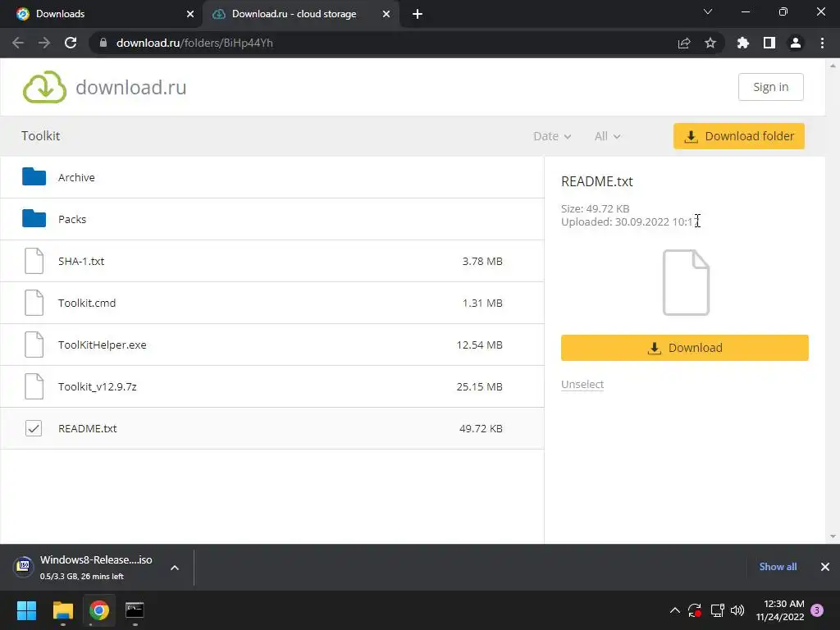Expand the All filter dropdown

coord(607,136)
